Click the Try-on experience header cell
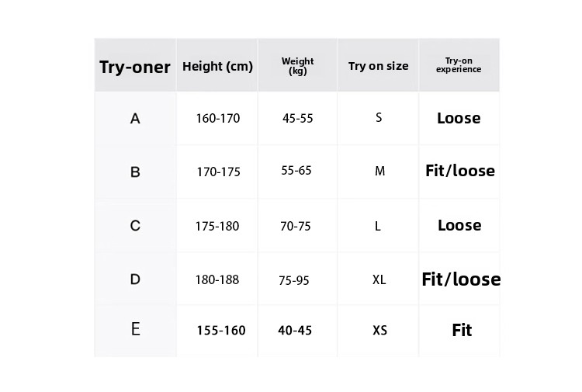The width and height of the screenshot is (582, 392). point(459,65)
